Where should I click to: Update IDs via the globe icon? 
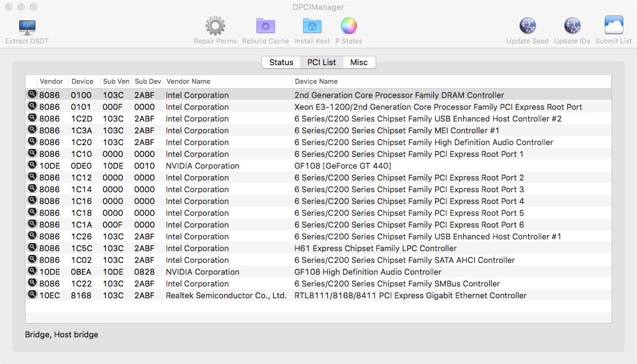click(x=572, y=31)
